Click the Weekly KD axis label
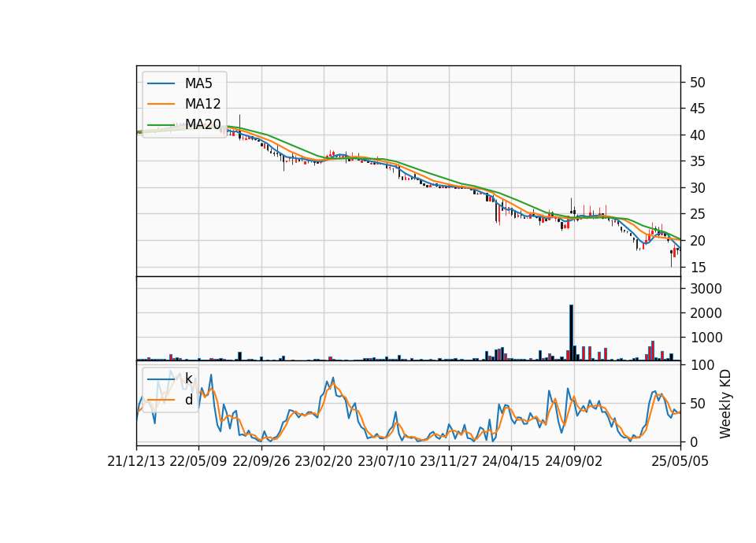The image size is (756, 543). [725, 404]
